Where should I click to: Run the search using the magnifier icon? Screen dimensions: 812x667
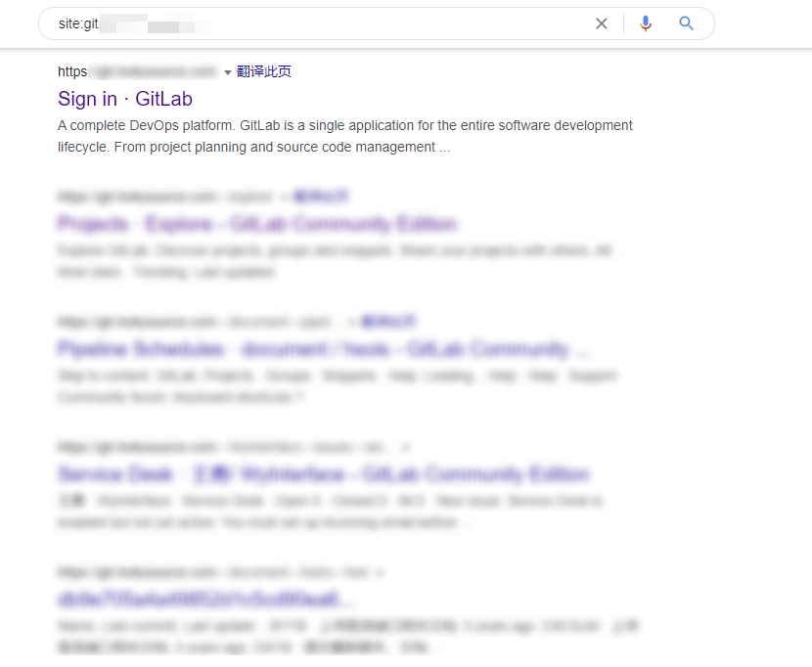pyautogui.click(x=685, y=23)
